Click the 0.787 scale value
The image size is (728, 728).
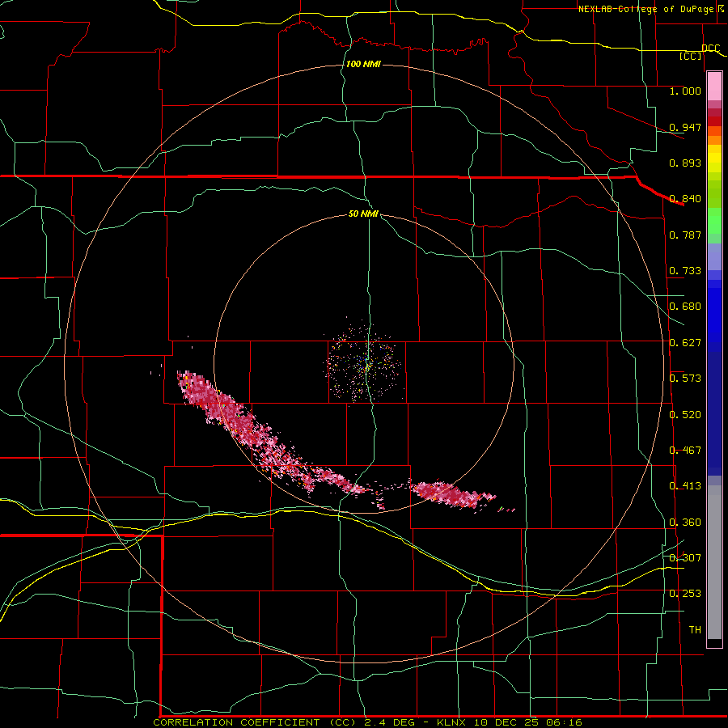click(685, 235)
